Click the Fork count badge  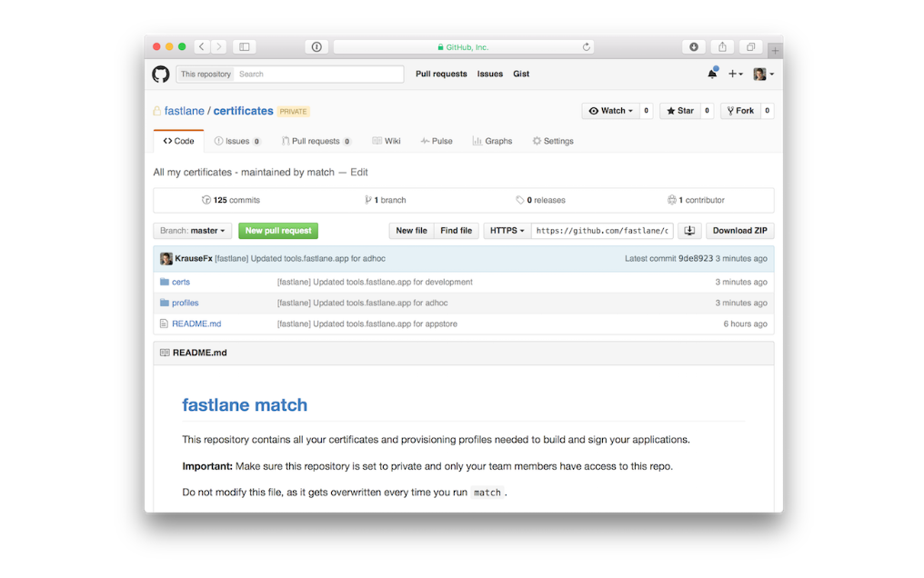point(768,111)
